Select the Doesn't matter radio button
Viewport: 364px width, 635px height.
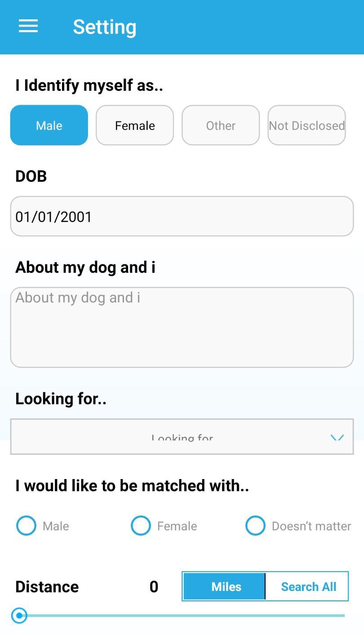(x=255, y=525)
